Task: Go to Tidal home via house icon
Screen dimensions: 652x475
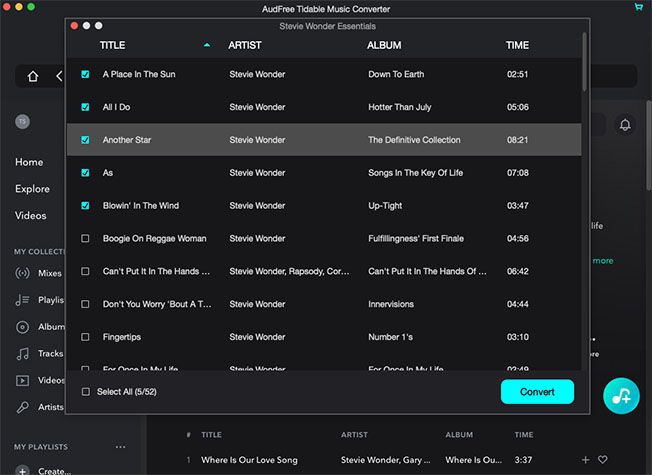Action: pos(33,76)
